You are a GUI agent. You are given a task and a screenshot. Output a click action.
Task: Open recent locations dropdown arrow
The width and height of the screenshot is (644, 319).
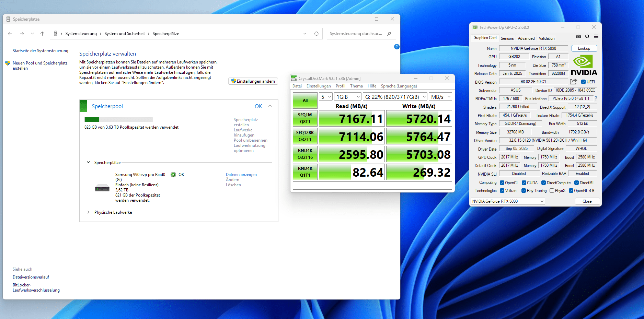click(x=32, y=34)
